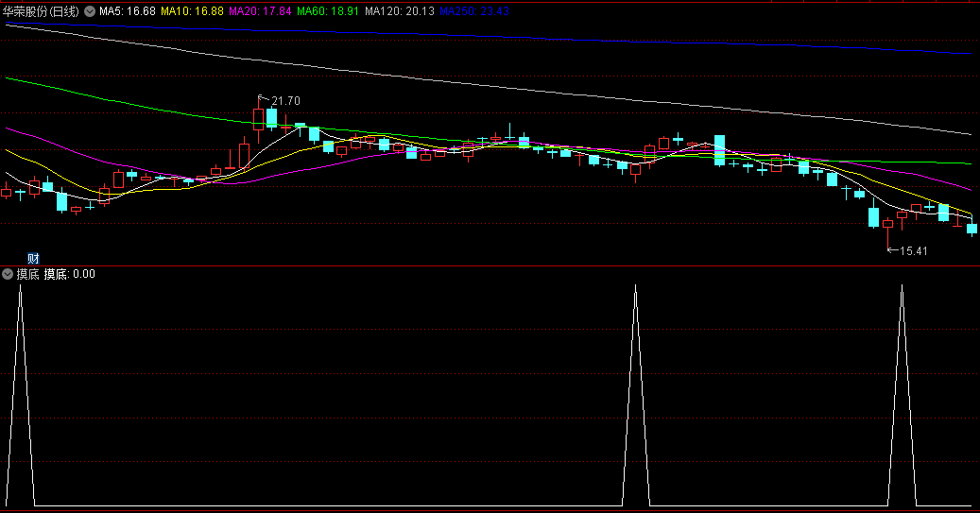Click the MA5: 16.68 label
This screenshot has width=980, height=513.
pyautogui.click(x=128, y=11)
